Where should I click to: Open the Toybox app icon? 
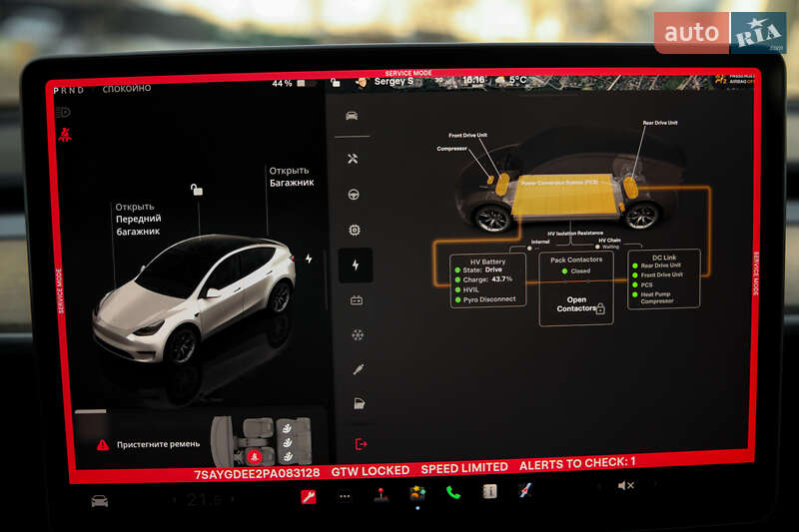pos(417,493)
